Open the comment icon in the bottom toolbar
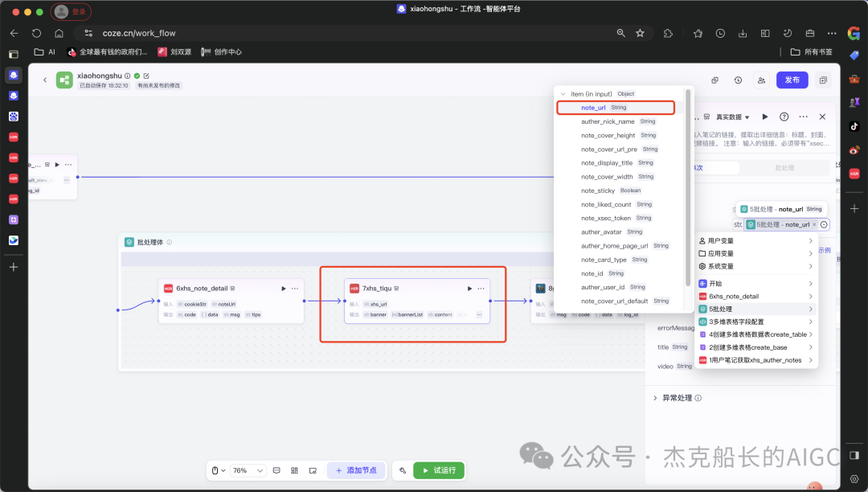 (276, 470)
